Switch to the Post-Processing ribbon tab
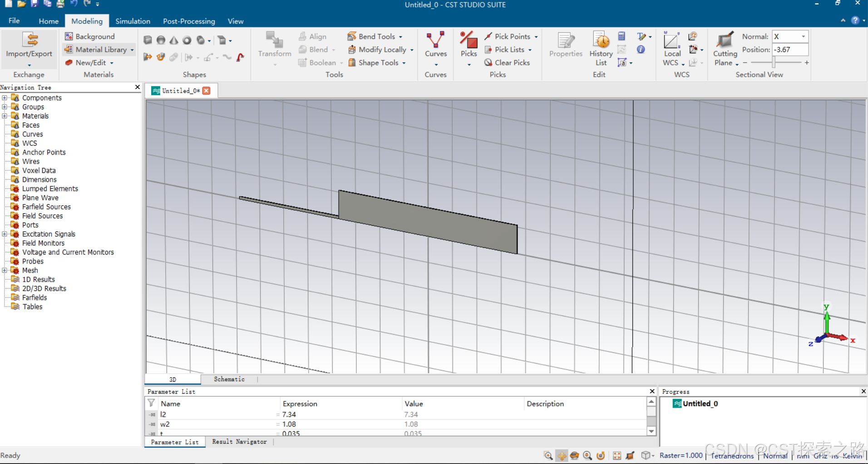The height and width of the screenshot is (464, 868). tap(189, 21)
